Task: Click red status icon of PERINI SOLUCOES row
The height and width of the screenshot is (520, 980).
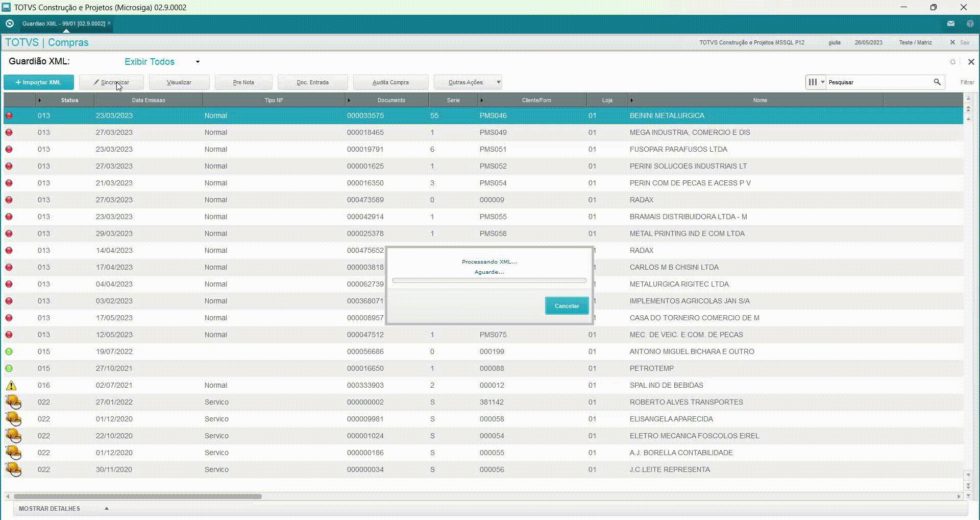Action: (x=9, y=166)
